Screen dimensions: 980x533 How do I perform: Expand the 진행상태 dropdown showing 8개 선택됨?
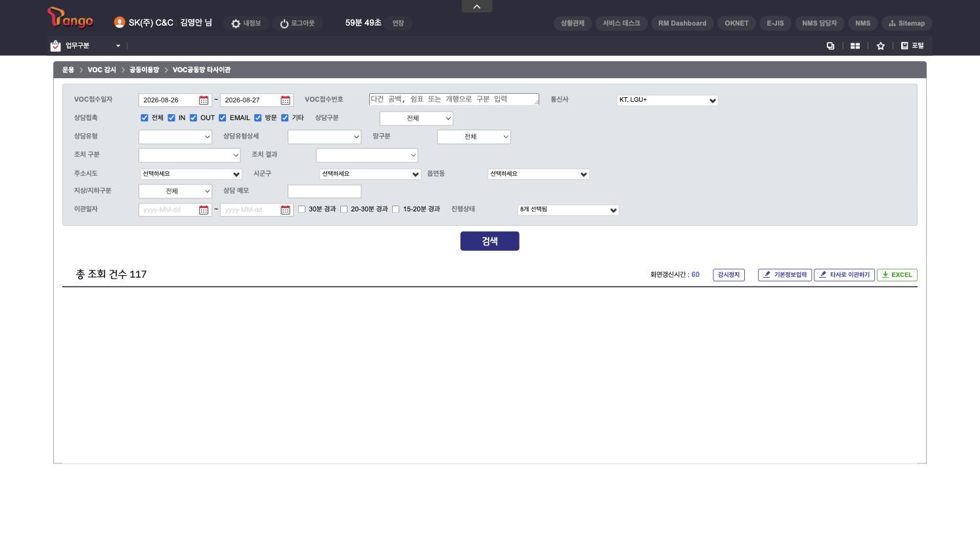568,210
